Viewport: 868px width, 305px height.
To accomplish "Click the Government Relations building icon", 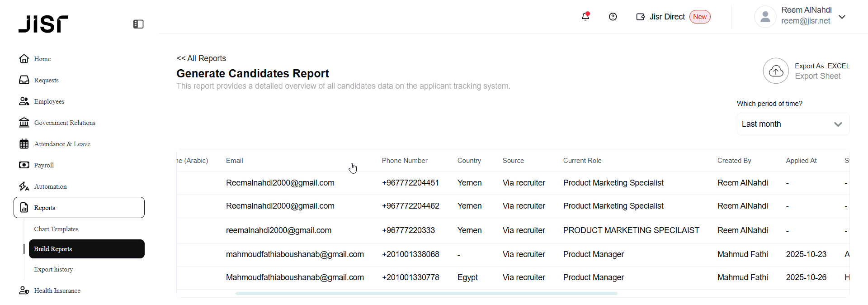I will click(x=24, y=123).
